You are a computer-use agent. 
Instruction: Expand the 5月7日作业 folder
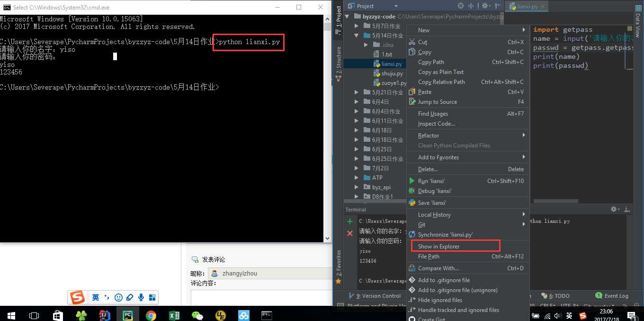coord(357,26)
